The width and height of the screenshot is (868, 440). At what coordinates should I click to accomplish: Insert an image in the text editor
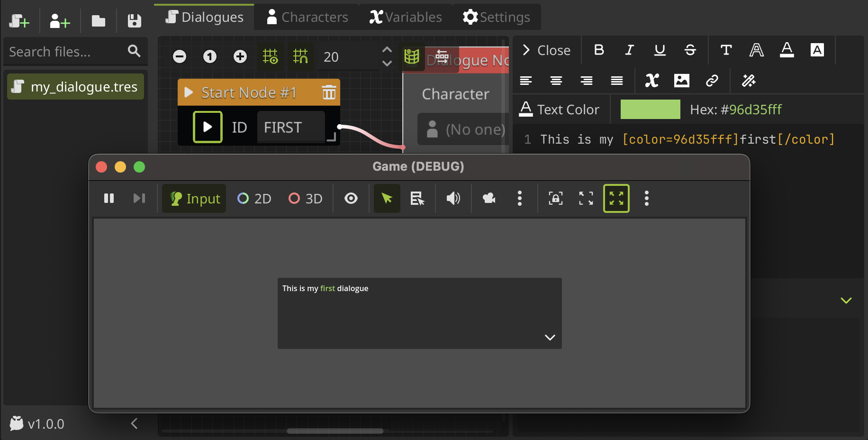tap(682, 81)
